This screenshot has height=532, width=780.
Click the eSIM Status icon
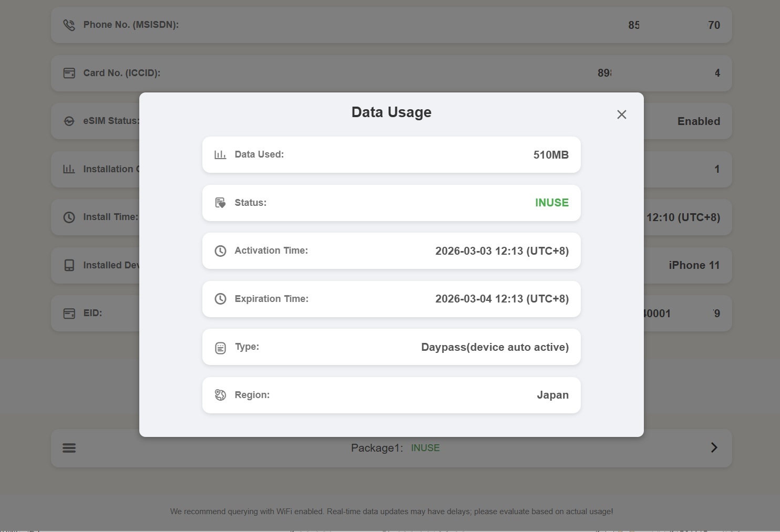click(x=69, y=121)
